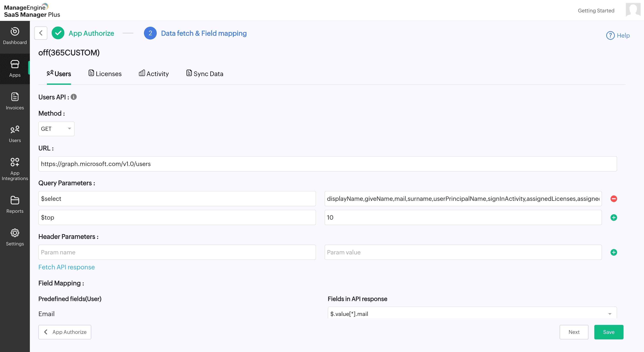Screen dimensions: 644x352
Task: Click the Next button
Action: 573,332
